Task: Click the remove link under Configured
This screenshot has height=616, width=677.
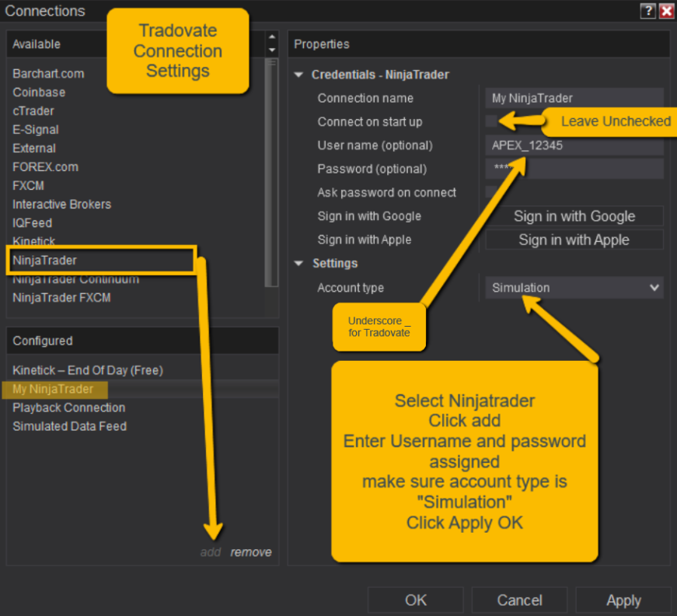Action: (x=251, y=552)
